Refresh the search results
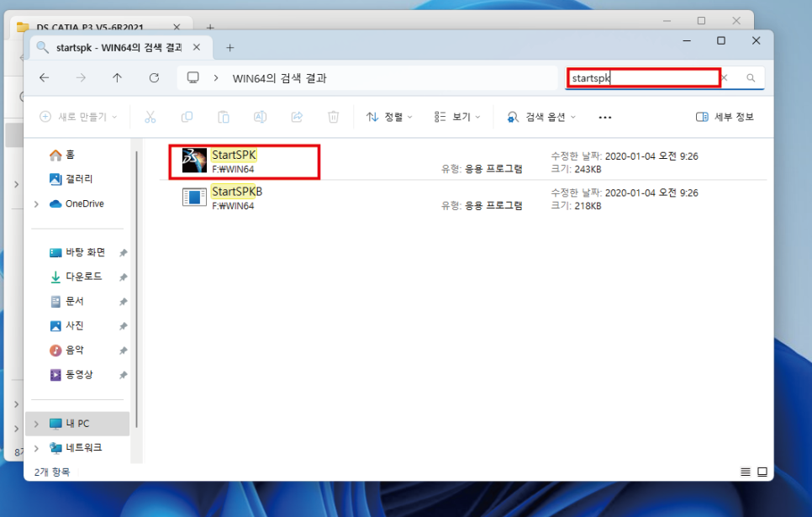 (154, 77)
